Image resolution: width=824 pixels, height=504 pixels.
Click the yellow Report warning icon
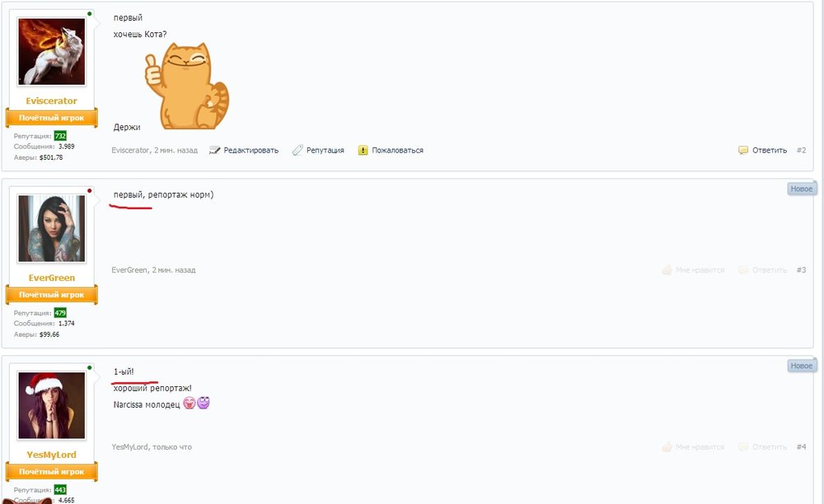coord(363,150)
